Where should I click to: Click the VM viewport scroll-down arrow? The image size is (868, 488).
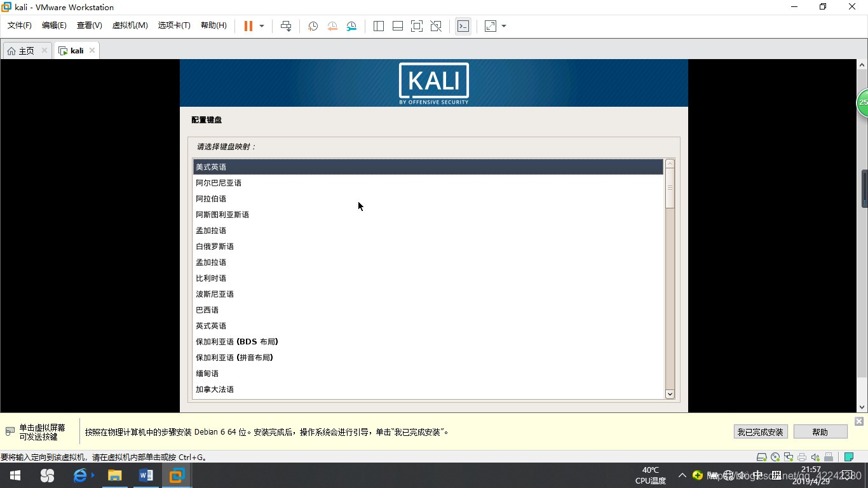(x=862, y=407)
